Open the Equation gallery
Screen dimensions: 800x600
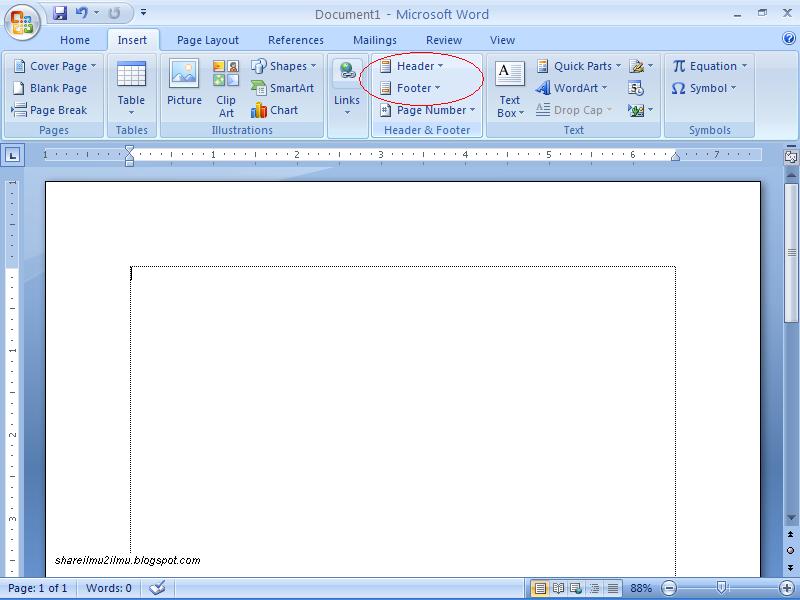tap(710, 66)
